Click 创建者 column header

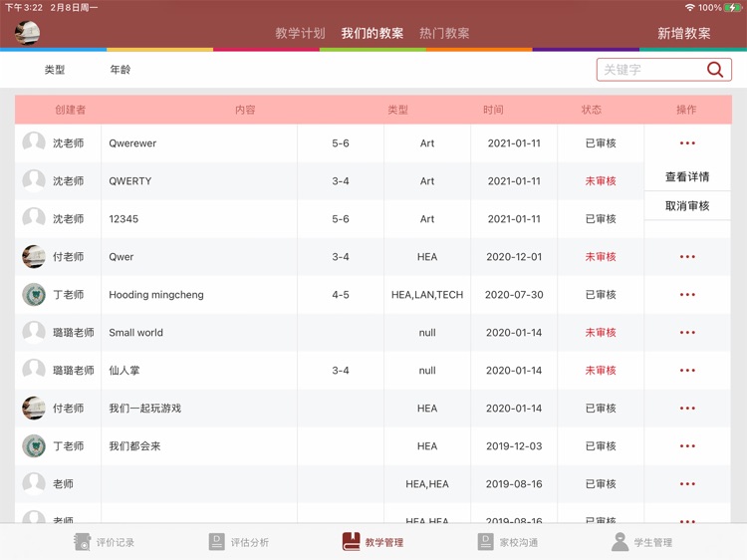click(x=70, y=110)
